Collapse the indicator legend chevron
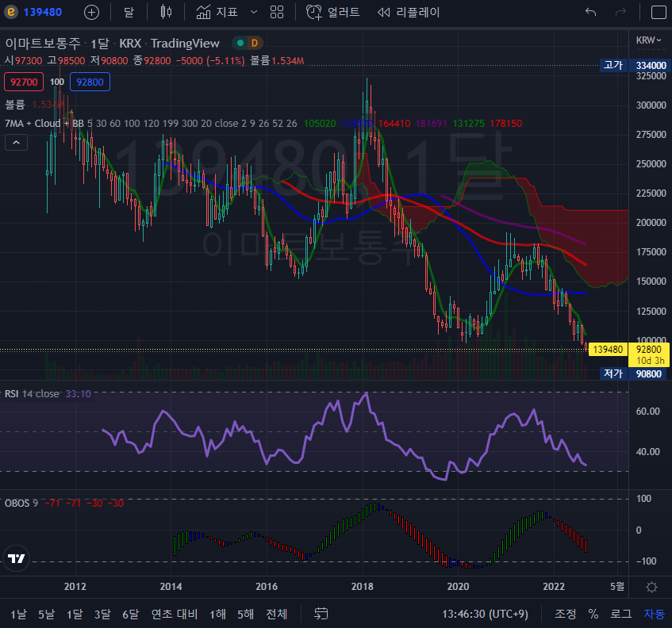This screenshot has width=672, height=628. 16,142
